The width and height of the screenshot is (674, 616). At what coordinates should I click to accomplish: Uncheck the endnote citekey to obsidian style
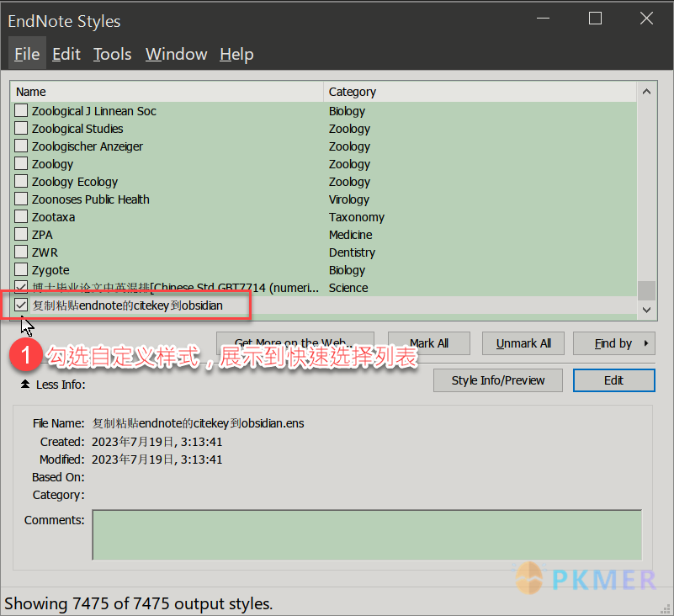pos(21,305)
